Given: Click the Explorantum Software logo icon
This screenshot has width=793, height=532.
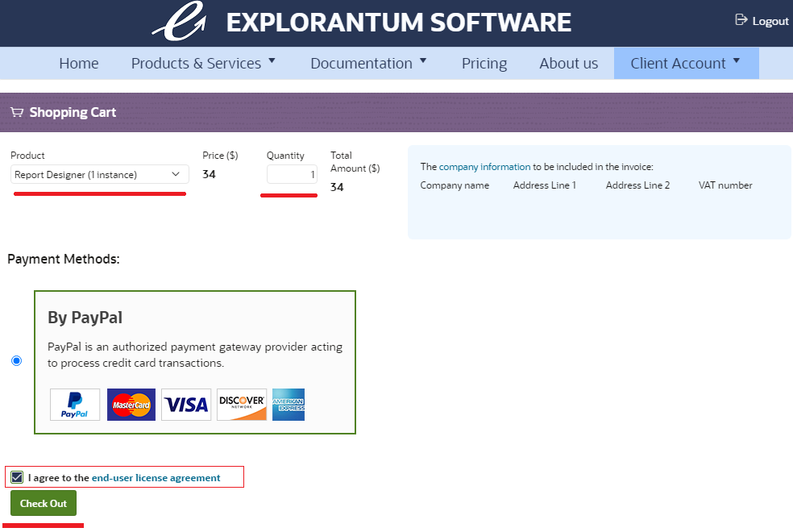Looking at the screenshot, I should coord(179,22).
